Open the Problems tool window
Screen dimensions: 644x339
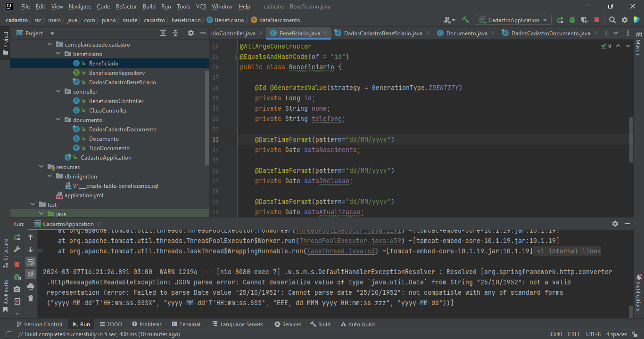click(x=147, y=324)
